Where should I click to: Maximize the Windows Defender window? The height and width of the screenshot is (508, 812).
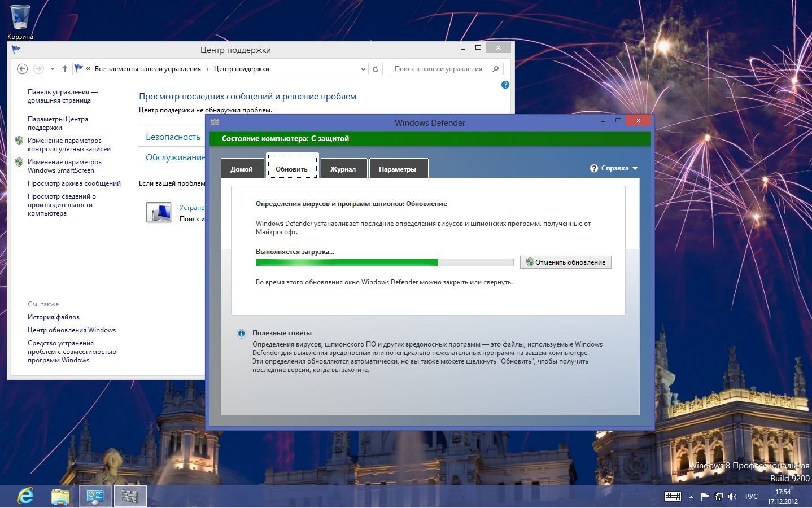pos(618,120)
